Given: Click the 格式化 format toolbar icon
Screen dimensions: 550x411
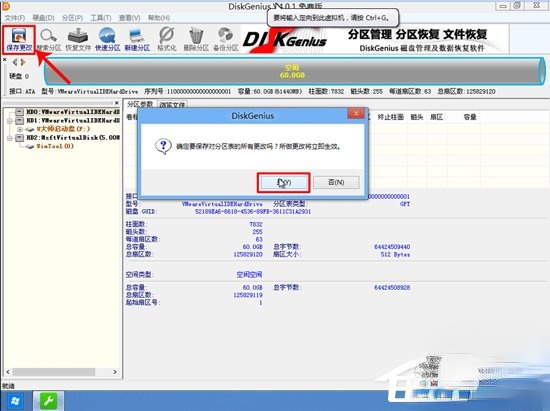Looking at the screenshot, I should [x=167, y=39].
